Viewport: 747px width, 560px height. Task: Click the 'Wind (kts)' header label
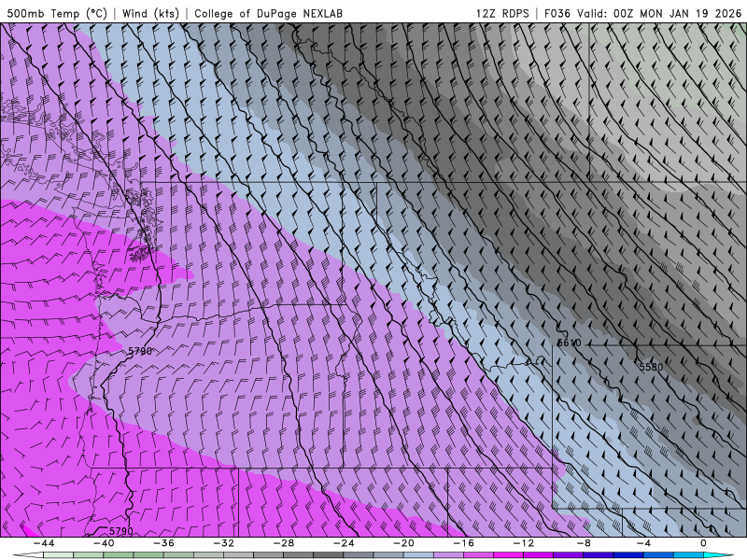pyautogui.click(x=150, y=13)
